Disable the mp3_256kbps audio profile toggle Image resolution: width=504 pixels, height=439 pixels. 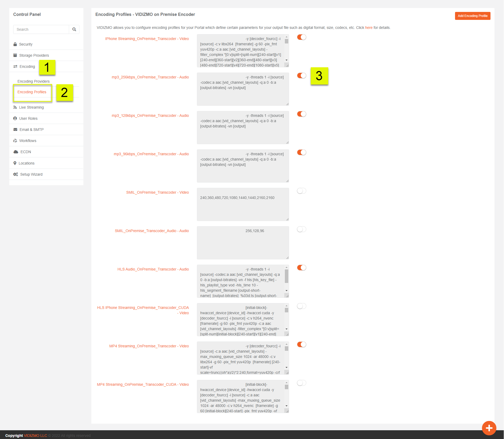pyautogui.click(x=301, y=76)
